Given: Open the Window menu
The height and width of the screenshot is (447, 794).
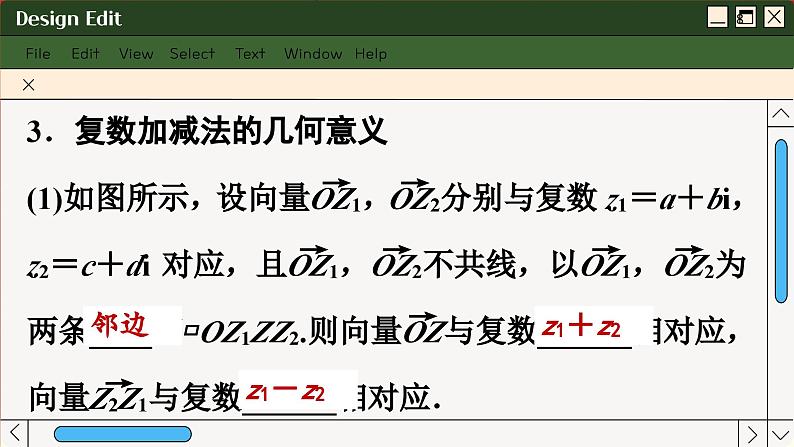Looking at the screenshot, I should coord(313,54).
